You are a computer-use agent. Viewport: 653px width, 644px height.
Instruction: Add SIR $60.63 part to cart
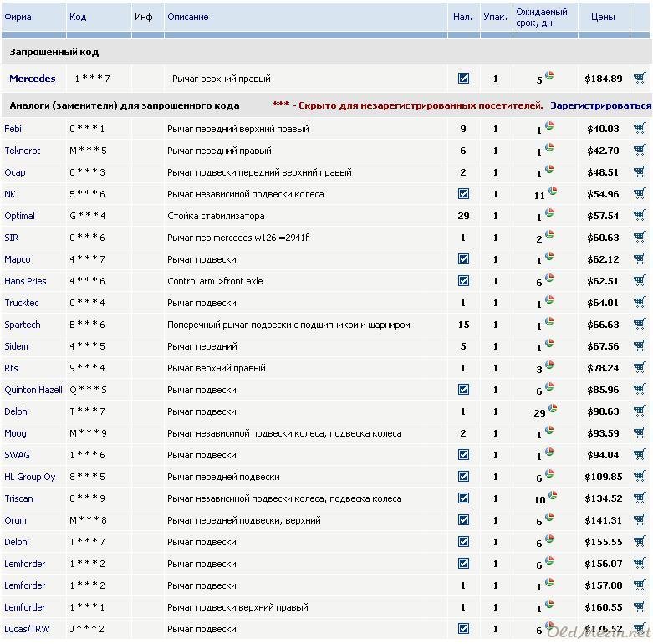640,237
